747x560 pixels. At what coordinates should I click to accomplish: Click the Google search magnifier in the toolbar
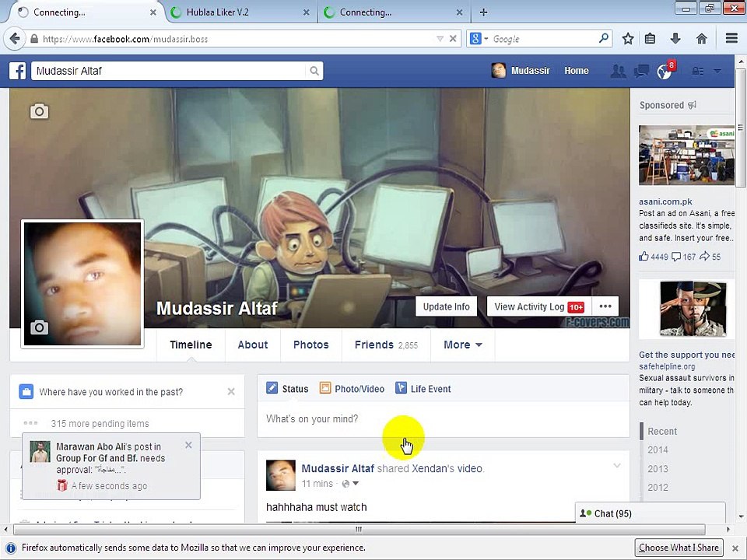pyautogui.click(x=604, y=38)
